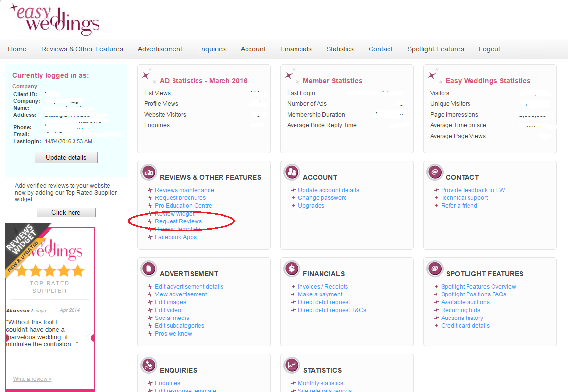This screenshot has height=392, width=568.
Task: Open the Recurring bids link
Action: coord(460,310)
